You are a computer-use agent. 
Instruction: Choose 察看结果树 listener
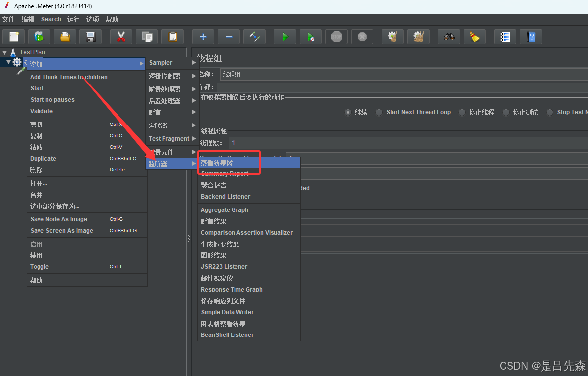point(249,163)
